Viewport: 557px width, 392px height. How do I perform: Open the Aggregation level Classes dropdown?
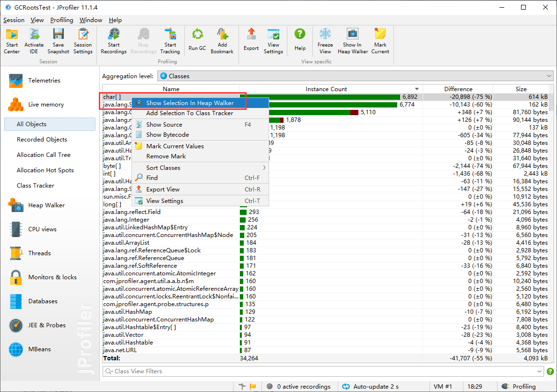coord(355,76)
